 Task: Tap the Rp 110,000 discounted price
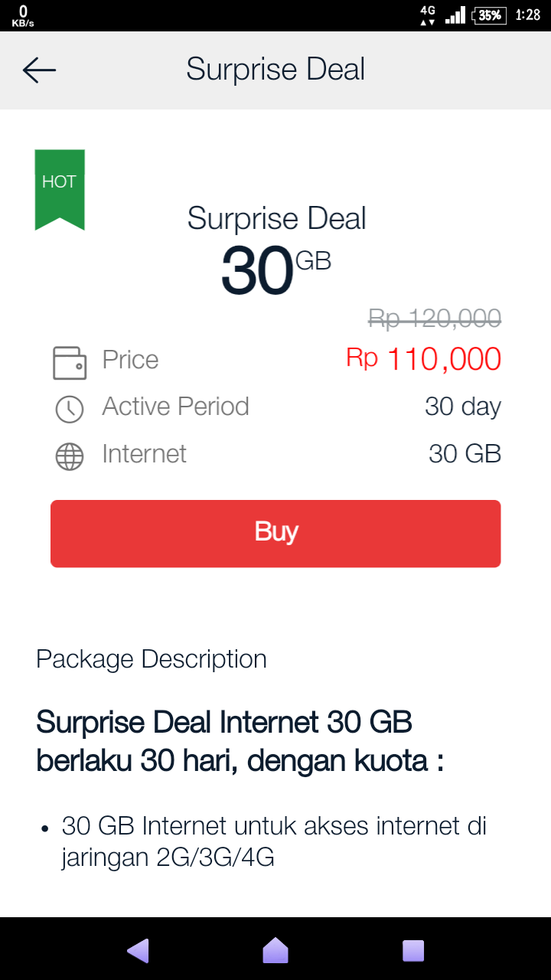pos(423,359)
